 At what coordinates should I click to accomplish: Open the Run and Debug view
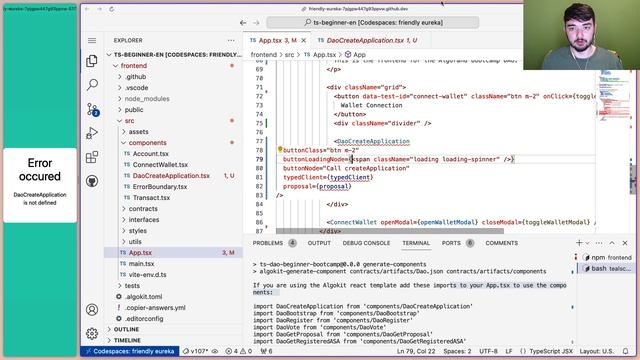pyautogui.click(x=92, y=133)
